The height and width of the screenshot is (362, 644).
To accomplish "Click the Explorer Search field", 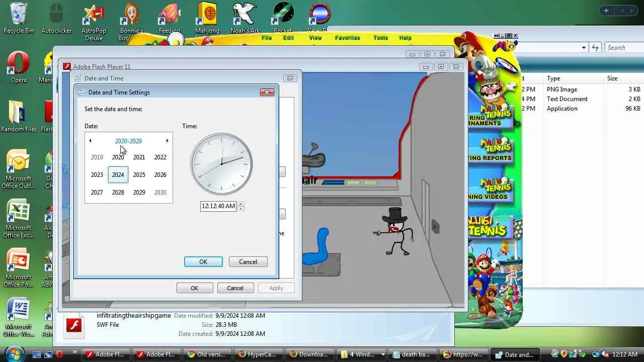I will point(624,48).
